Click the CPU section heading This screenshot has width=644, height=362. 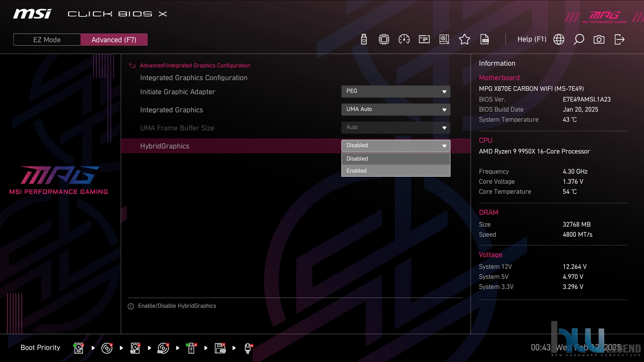[486, 140]
